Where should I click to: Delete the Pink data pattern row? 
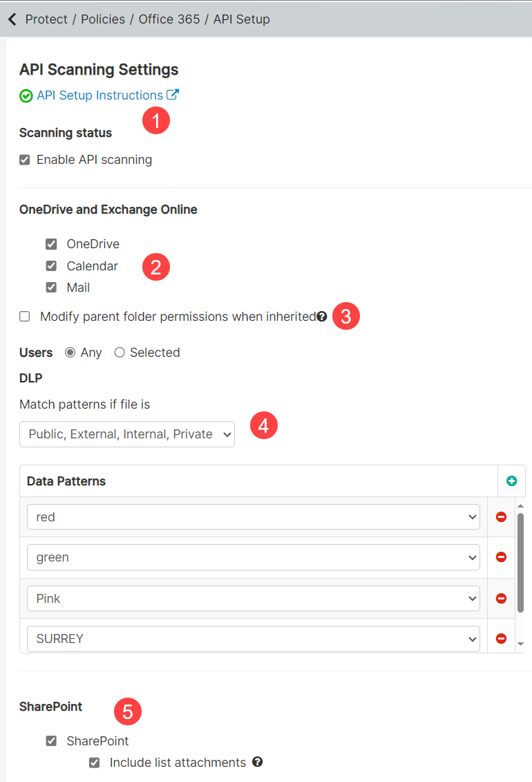tap(501, 599)
